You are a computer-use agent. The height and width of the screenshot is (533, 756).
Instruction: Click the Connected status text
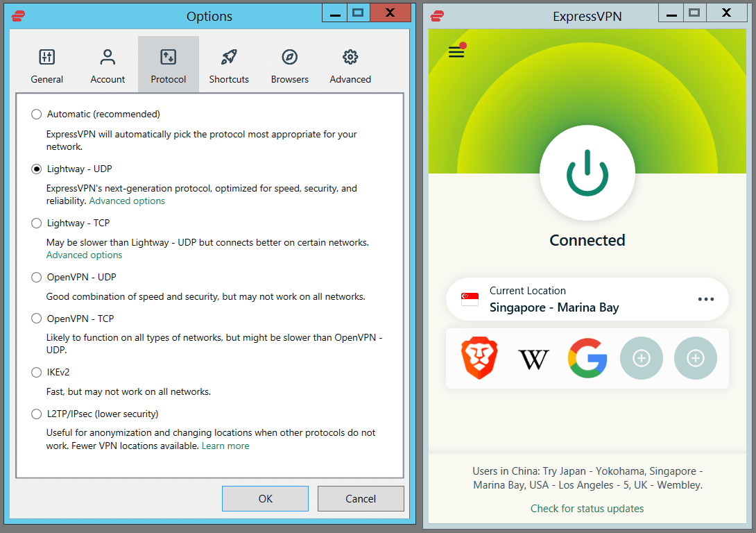pyautogui.click(x=587, y=240)
